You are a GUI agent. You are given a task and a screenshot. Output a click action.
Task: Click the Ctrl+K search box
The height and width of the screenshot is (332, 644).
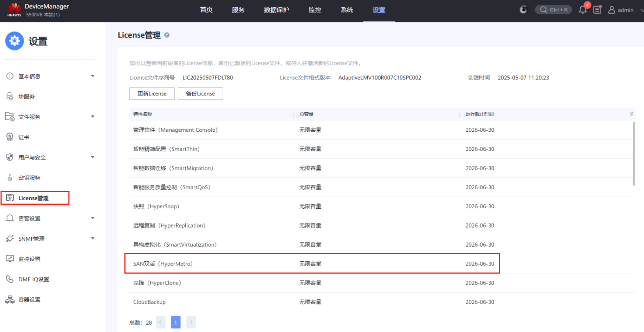(x=553, y=10)
